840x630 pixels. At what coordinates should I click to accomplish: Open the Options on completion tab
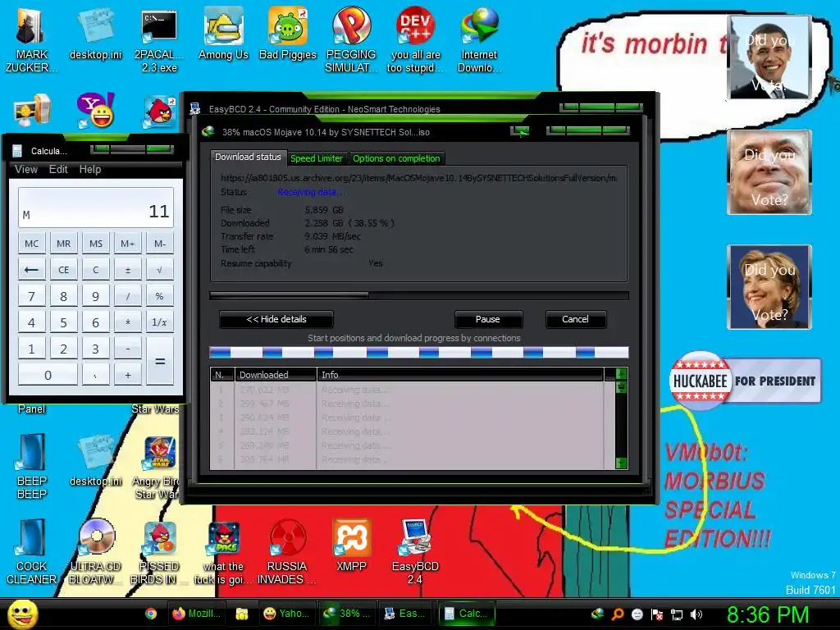[396, 158]
